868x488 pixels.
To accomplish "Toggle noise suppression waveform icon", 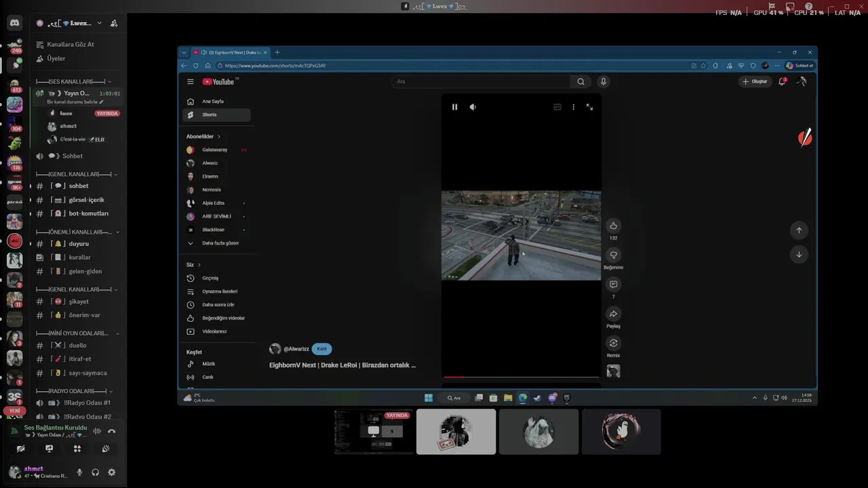I will [97, 431].
